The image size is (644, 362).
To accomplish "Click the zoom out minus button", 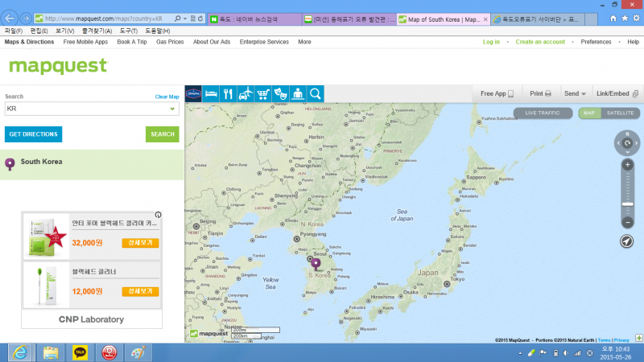I will [627, 221].
